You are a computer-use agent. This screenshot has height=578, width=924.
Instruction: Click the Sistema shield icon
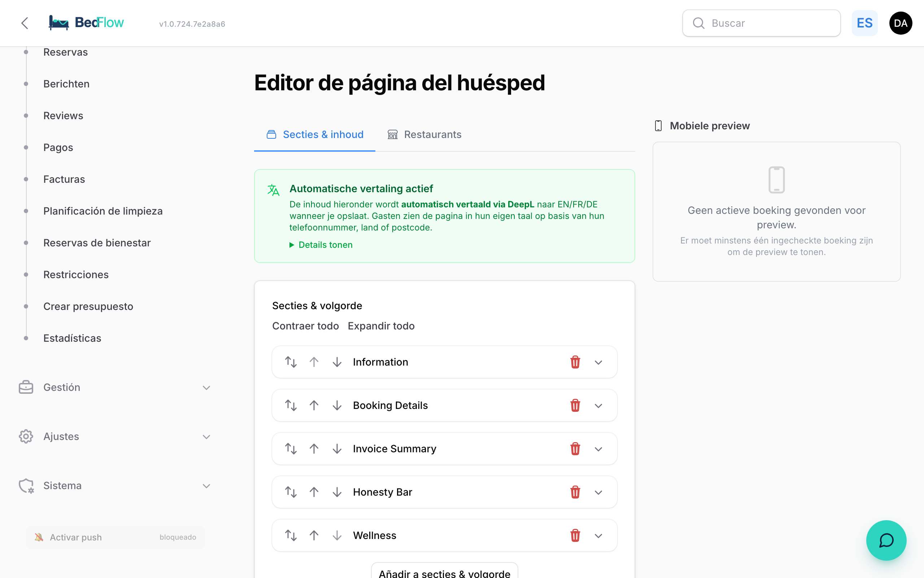click(26, 486)
